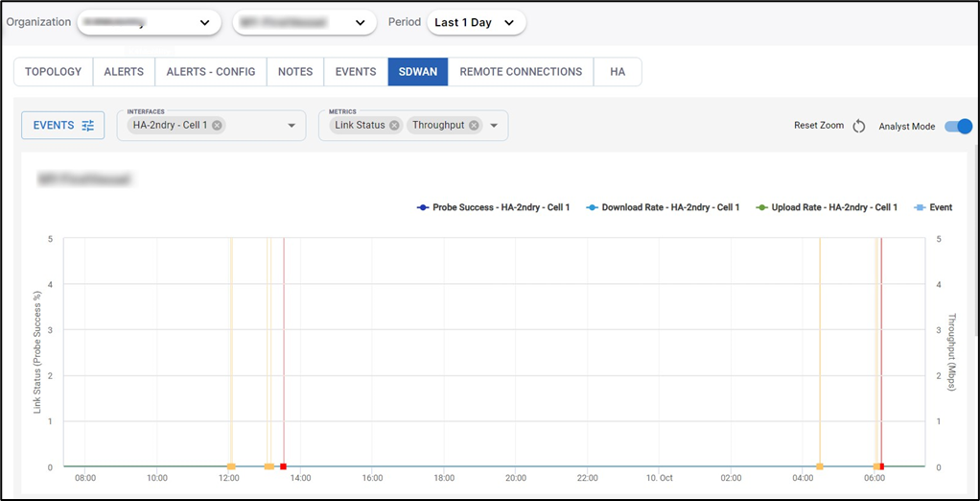The height and width of the screenshot is (501, 980).
Task: Remove the HA-2ndry - Cell 1 interface chip
Action: (x=218, y=126)
